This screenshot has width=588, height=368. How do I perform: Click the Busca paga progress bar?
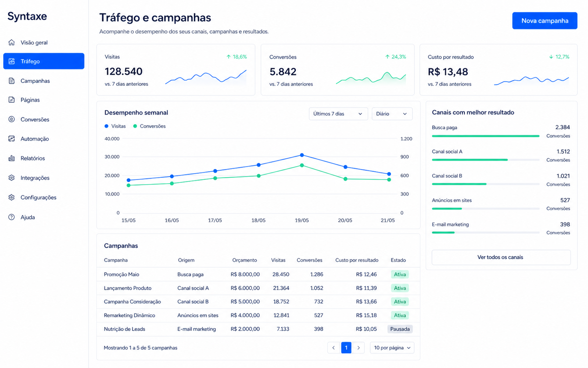click(x=485, y=136)
